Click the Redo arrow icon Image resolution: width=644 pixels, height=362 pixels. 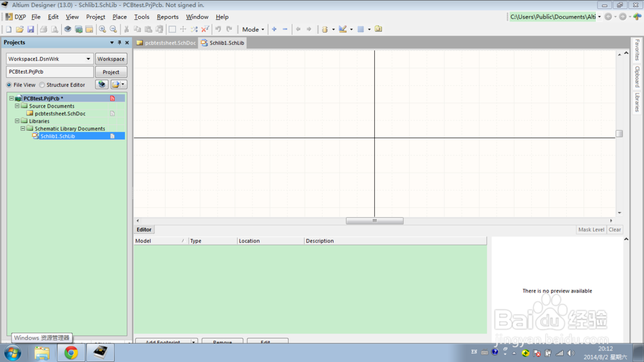(229, 29)
